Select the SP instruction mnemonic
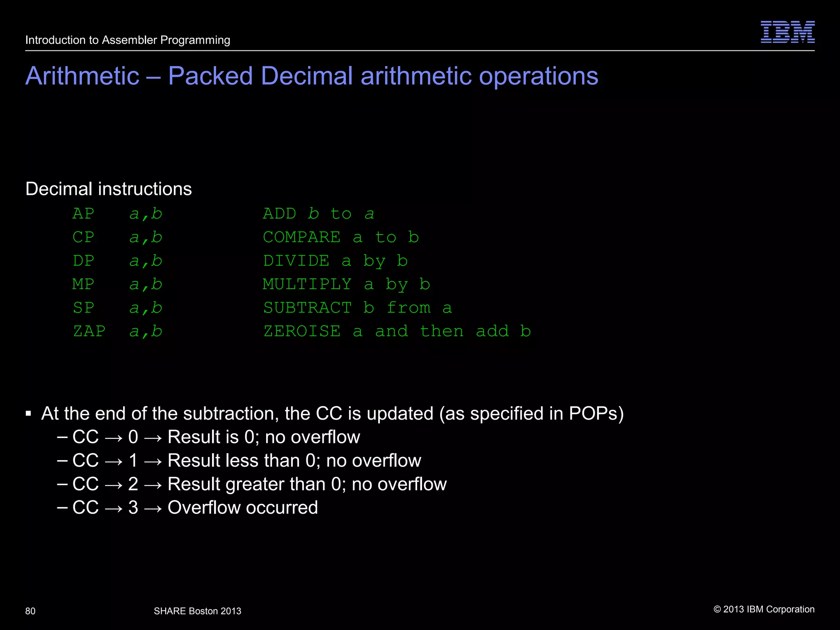Viewport: 840px width, 630px height. [x=83, y=308]
